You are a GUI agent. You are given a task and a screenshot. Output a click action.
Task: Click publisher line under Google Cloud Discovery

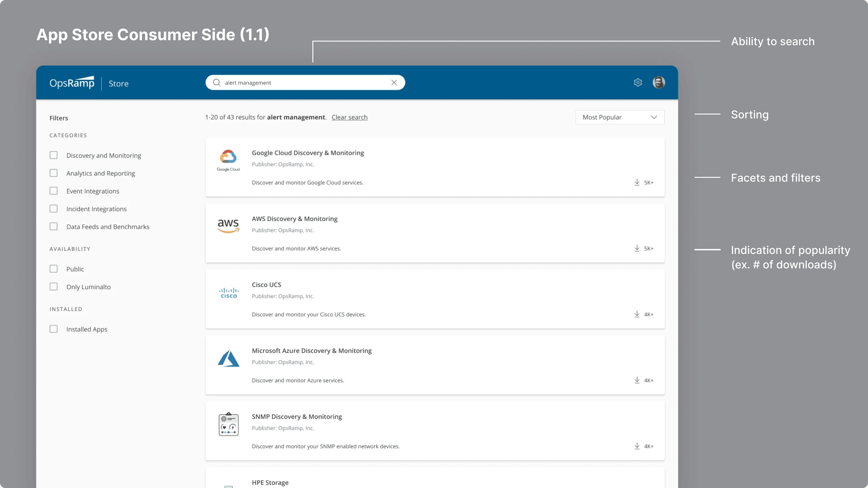click(x=283, y=164)
